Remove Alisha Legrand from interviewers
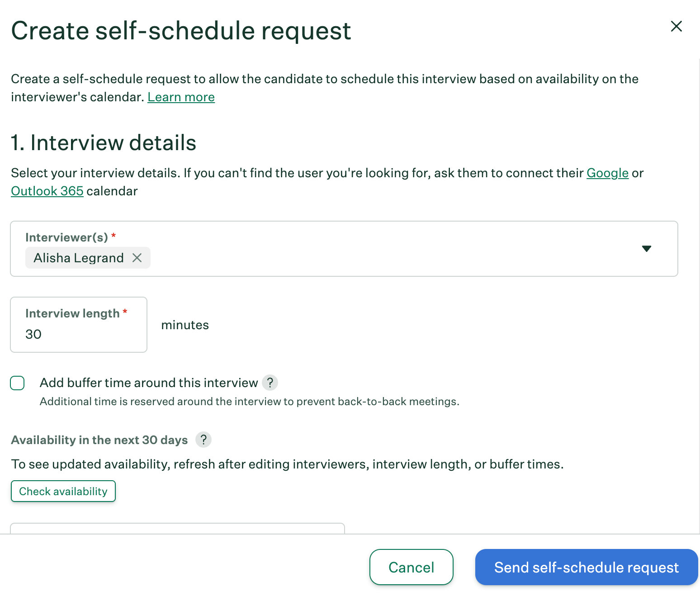 [x=138, y=258]
